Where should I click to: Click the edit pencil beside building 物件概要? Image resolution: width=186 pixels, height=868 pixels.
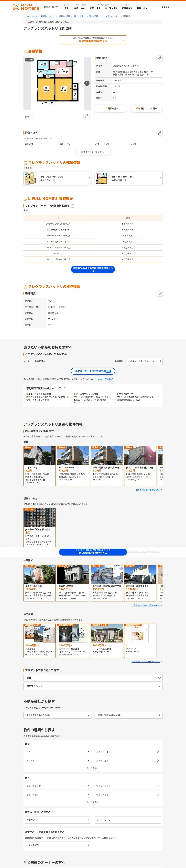click(x=160, y=294)
